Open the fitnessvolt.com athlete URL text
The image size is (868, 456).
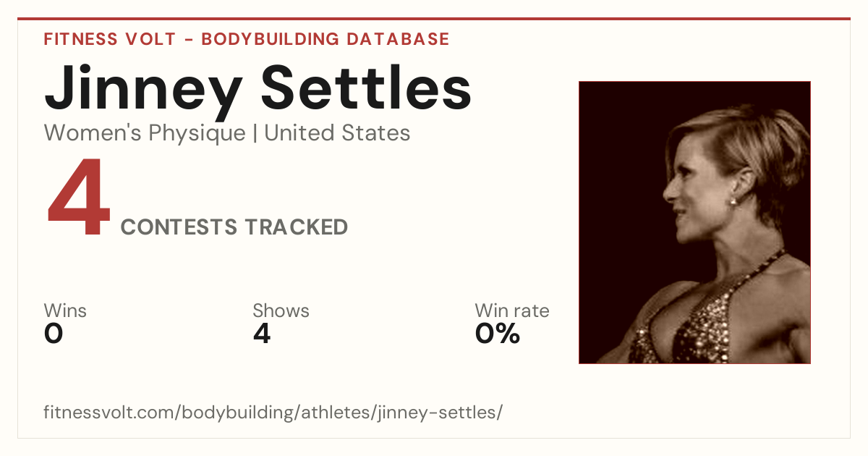[273, 413]
